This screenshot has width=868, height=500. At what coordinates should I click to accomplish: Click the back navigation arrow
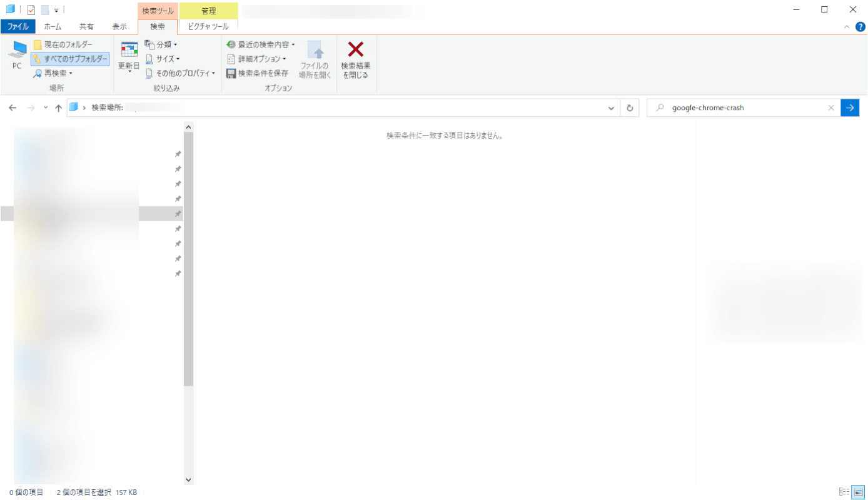[x=13, y=107]
